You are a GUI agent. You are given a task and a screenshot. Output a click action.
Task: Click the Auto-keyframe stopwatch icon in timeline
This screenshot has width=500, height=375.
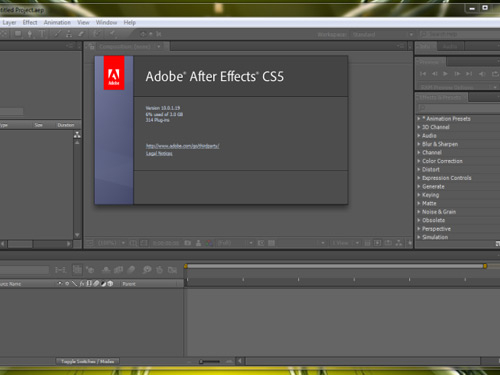159,270
